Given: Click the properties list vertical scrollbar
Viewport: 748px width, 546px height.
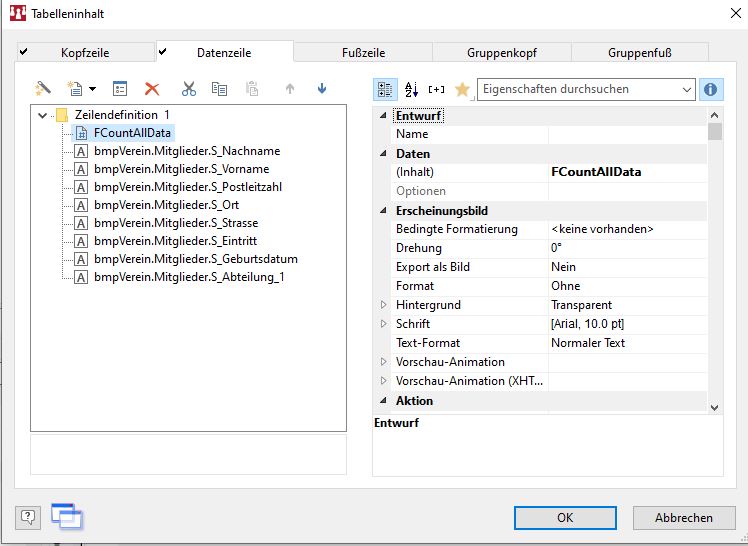Looking at the screenshot, I should click(x=714, y=260).
